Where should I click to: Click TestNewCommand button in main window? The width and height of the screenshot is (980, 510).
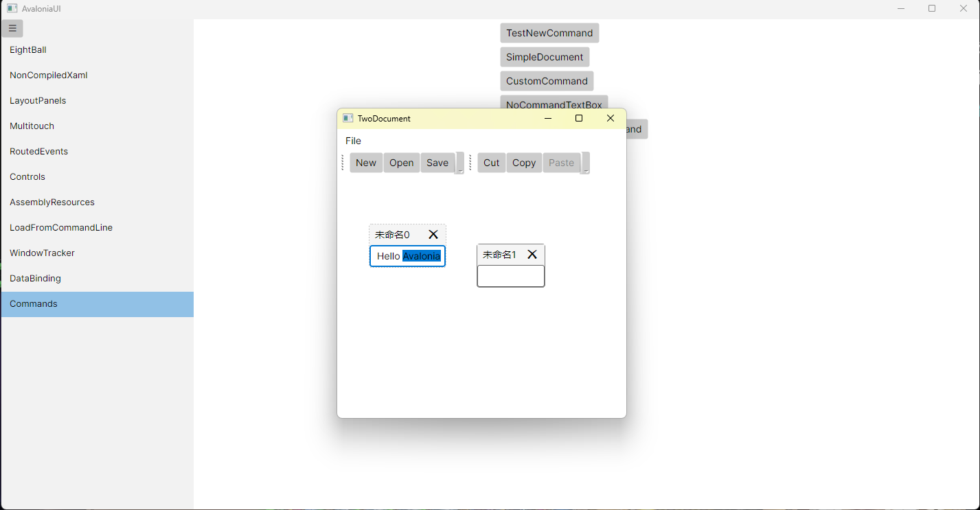point(549,33)
